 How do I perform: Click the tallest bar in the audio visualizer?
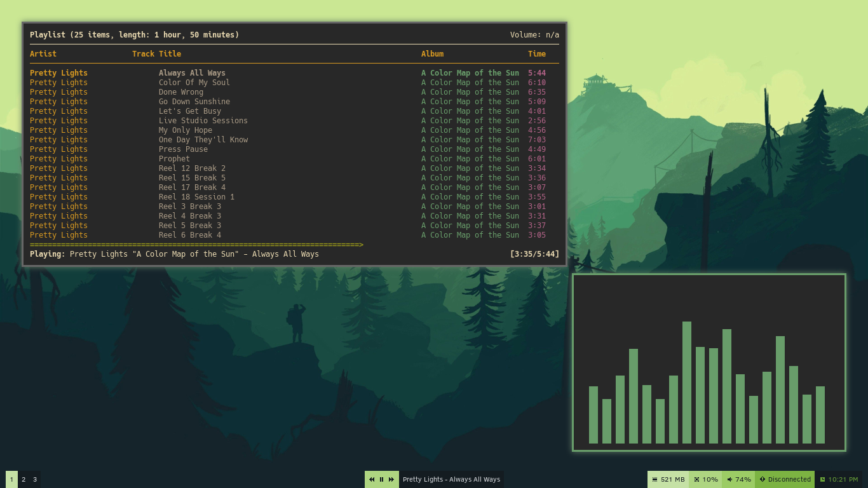tap(687, 383)
